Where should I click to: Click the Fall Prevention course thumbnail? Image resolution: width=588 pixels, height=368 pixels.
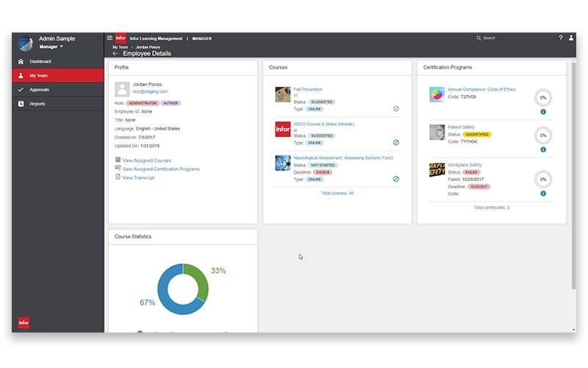click(x=283, y=94)
